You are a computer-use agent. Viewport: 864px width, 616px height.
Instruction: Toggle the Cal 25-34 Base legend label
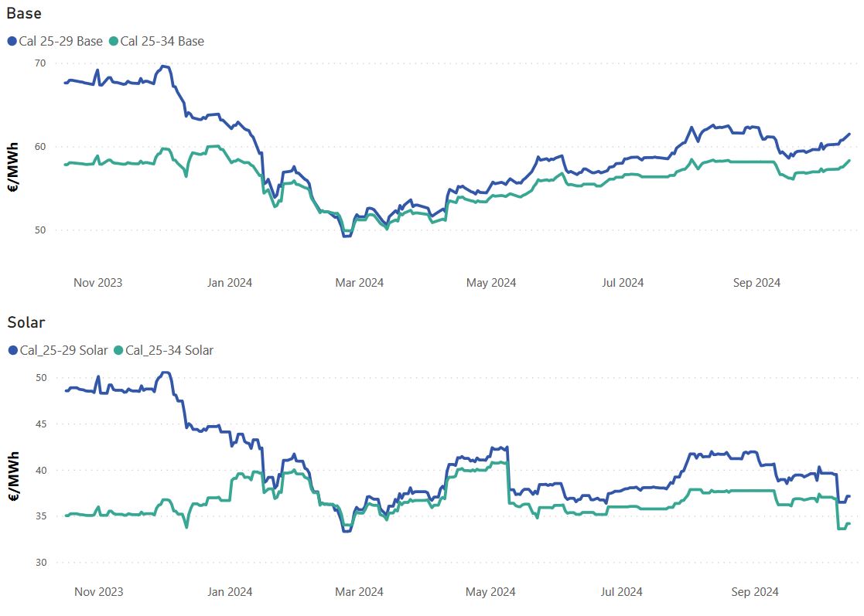click(x=162, y=41)
